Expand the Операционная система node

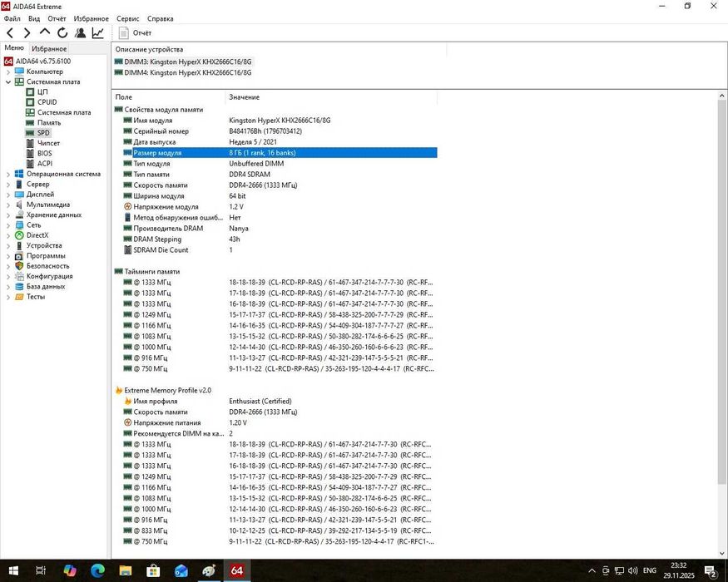pos(7,174)
